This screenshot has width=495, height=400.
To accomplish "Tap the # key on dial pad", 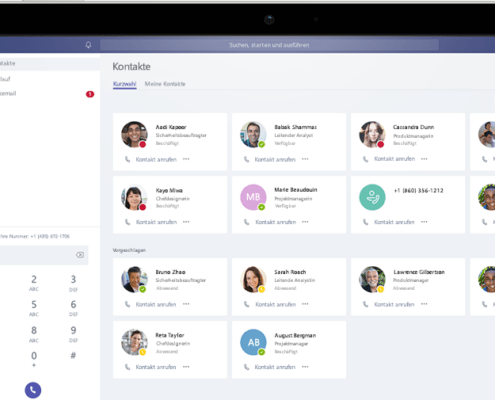I will point(73,355).
